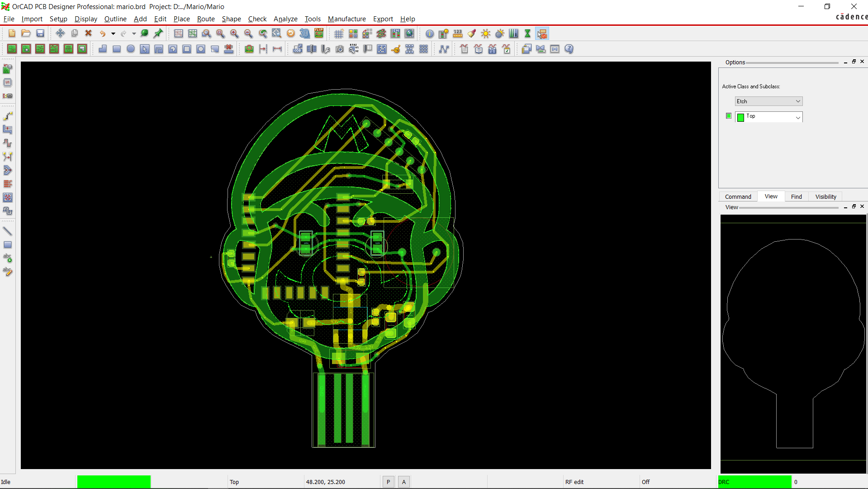Open a design with the folder icon
Image resolution: width=868 pixels, height=489 pixels.
(x=26, y=34)
